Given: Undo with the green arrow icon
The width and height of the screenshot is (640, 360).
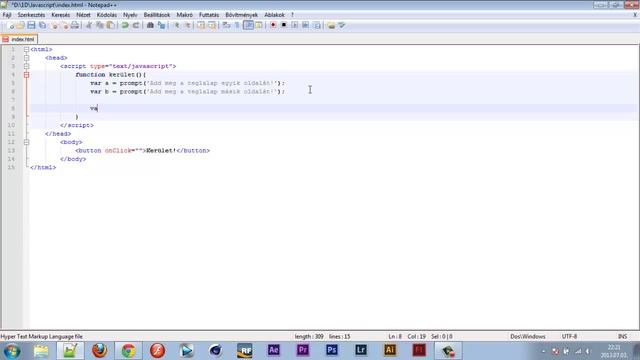Looking at the screenshot, I should 125,25.
